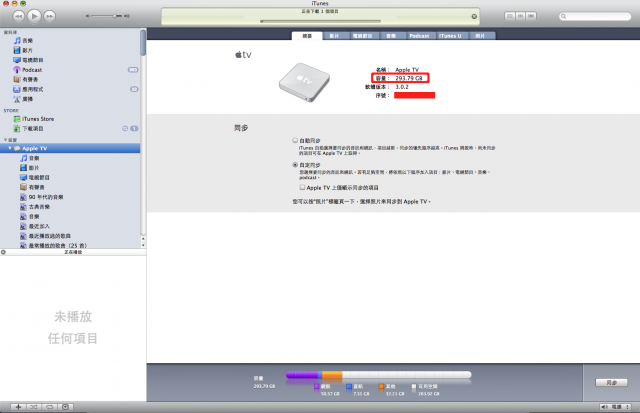Click the add playlist plus button
640x413 pixels.
pos(18,407)
